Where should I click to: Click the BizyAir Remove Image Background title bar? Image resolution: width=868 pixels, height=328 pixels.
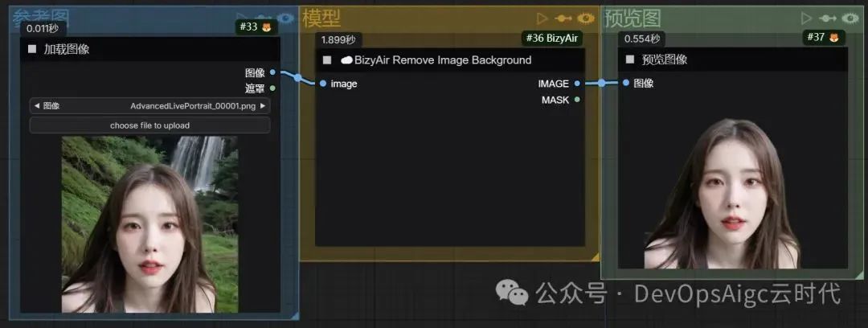(x=450, y=59)
